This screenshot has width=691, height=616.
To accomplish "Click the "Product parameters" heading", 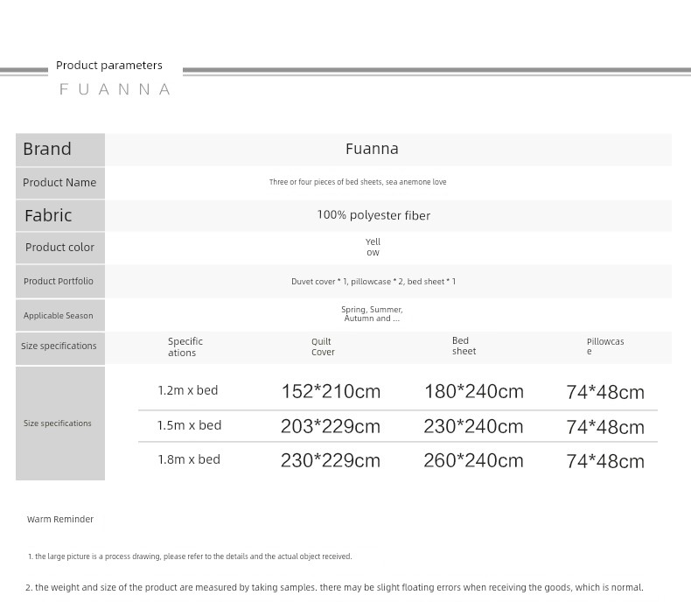I will (109, 66).
